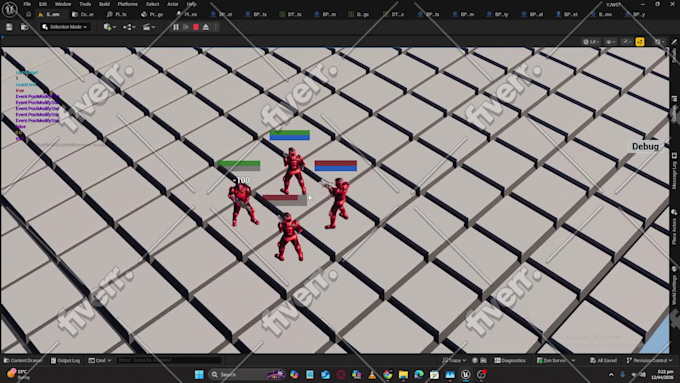Screen dimensions: 680x383
Task: Switch to the Pr..gs editor tab
Action: [x=152, y=14]
